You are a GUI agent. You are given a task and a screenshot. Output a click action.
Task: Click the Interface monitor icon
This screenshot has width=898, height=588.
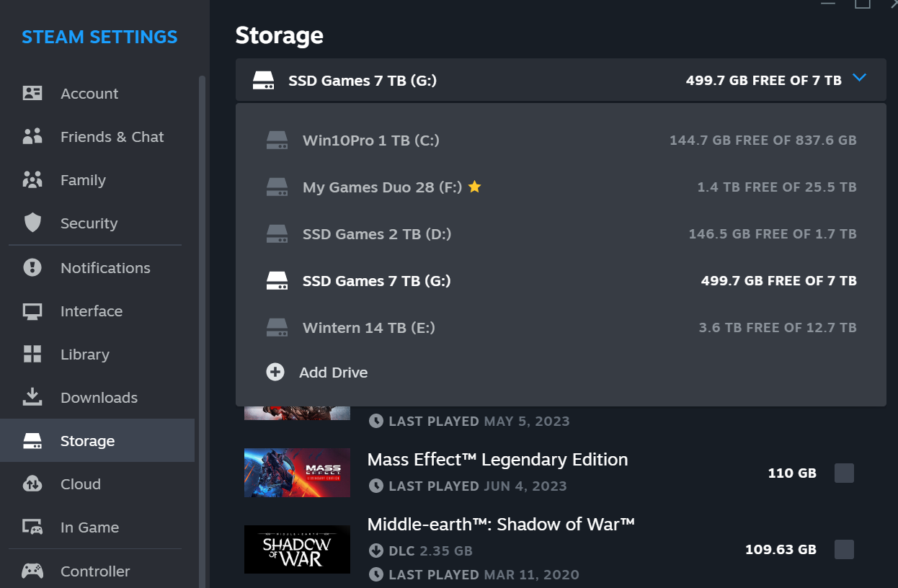32,311
